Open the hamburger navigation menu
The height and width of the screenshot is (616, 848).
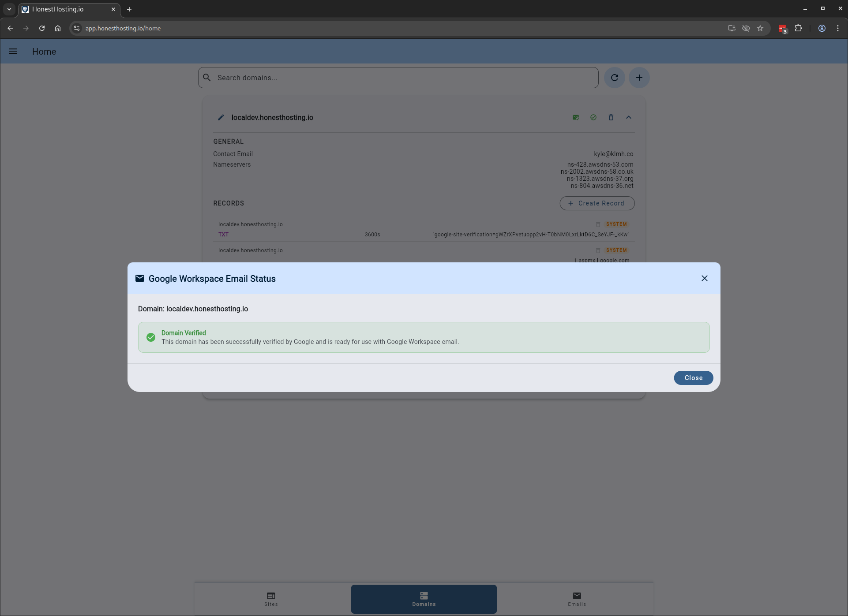click(x=13, y=52)
